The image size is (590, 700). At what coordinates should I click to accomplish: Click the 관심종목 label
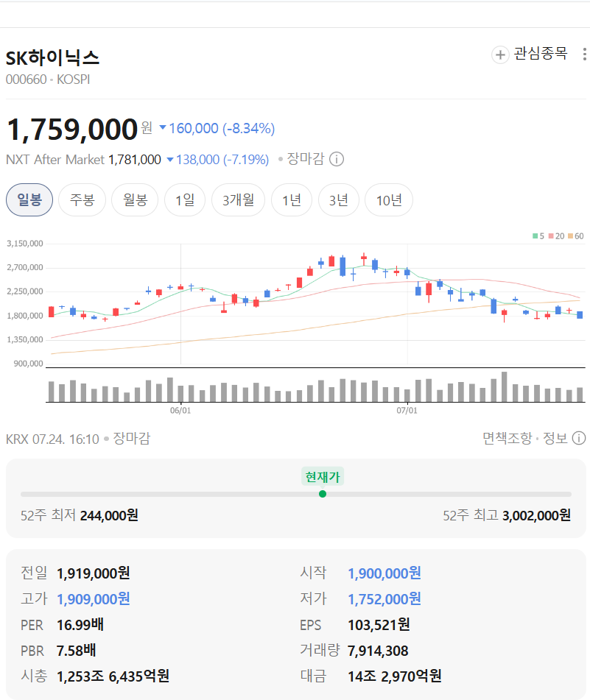[541, 54]
